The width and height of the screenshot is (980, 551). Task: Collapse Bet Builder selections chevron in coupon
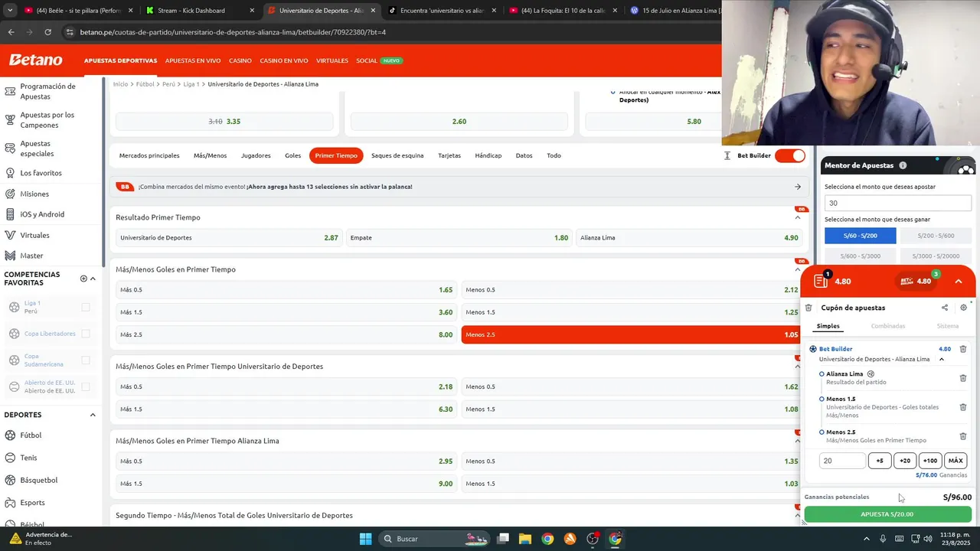pos(942,359)
